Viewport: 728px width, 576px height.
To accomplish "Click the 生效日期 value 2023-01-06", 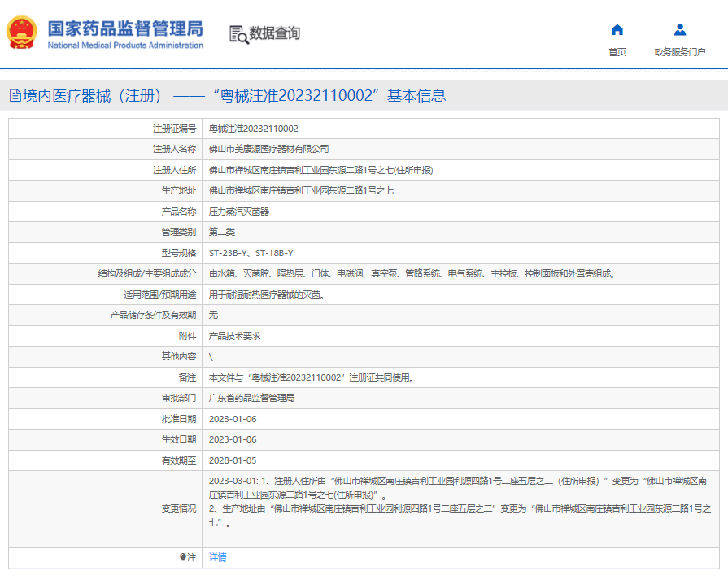I will click(x=233, y=439).
